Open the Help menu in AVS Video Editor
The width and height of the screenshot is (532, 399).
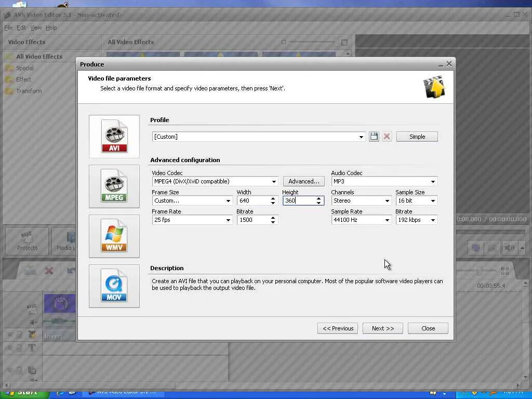pos(51,28)
